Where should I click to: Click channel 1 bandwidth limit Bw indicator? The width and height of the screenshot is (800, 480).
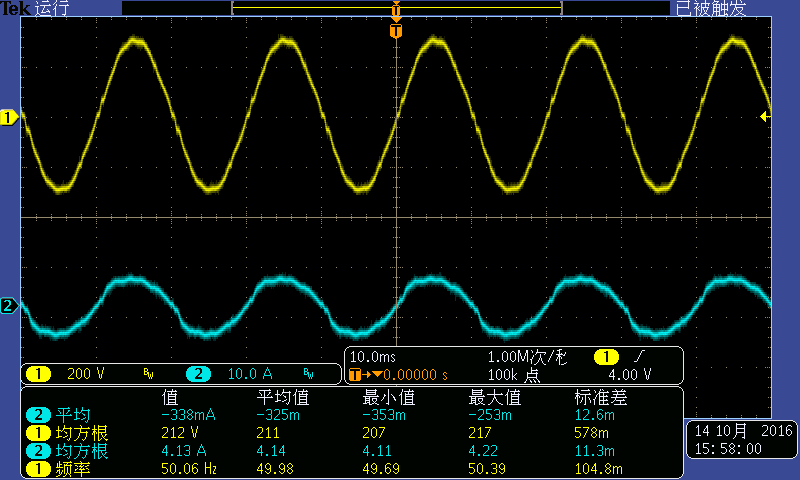click(x=148, y=374)
